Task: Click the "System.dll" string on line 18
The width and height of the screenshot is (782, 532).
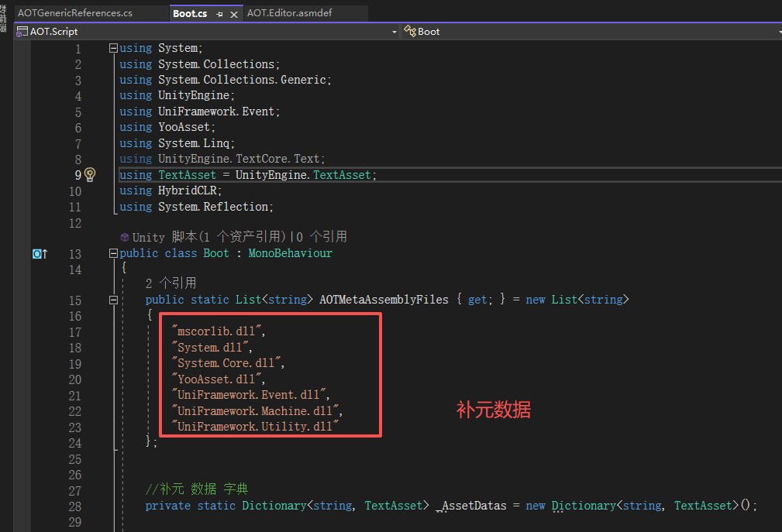Action: pos(210,347)
